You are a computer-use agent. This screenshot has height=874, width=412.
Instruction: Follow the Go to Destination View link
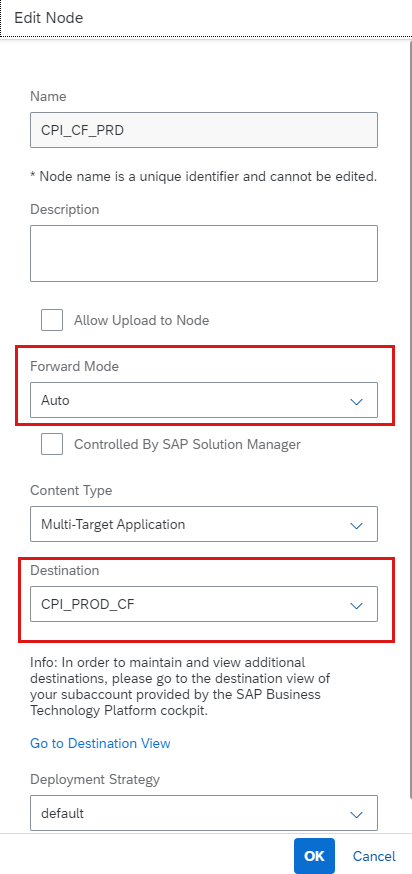(x=100, y=744)
